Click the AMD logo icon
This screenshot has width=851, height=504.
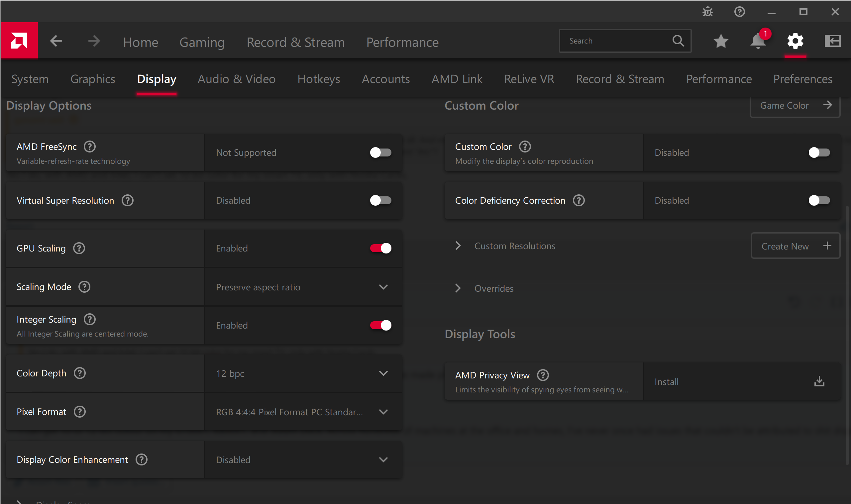point(19,41)
